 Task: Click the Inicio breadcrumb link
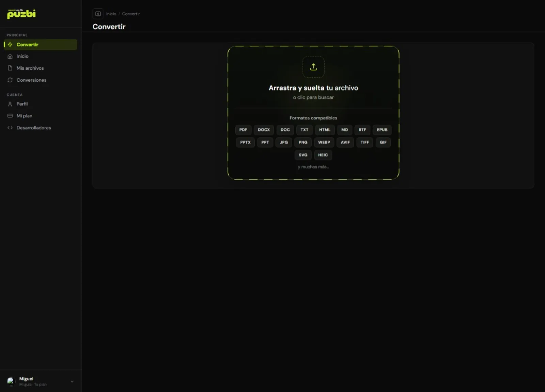coord(111,14)
